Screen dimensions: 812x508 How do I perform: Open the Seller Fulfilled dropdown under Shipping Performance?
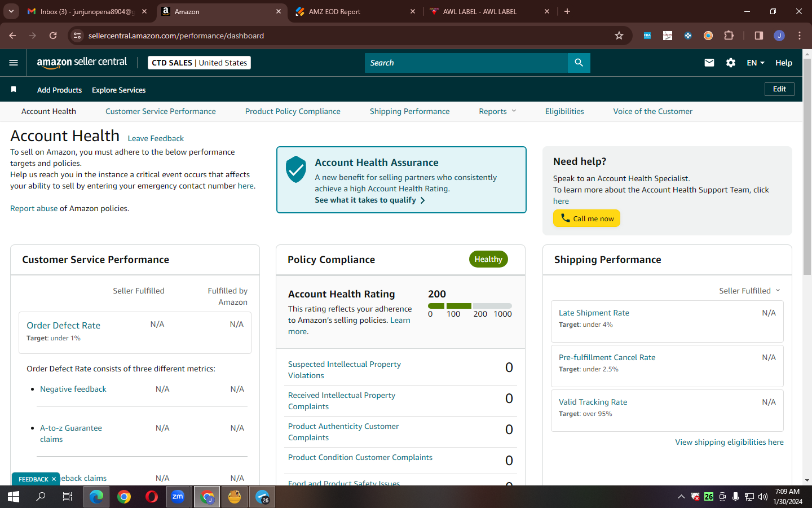[x=749, y=291]
